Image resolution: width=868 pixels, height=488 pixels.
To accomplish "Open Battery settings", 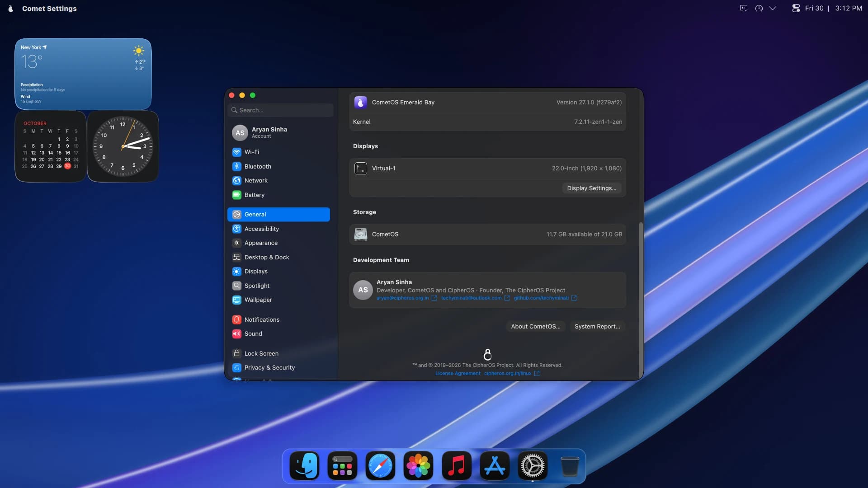I will pos(278,195).
